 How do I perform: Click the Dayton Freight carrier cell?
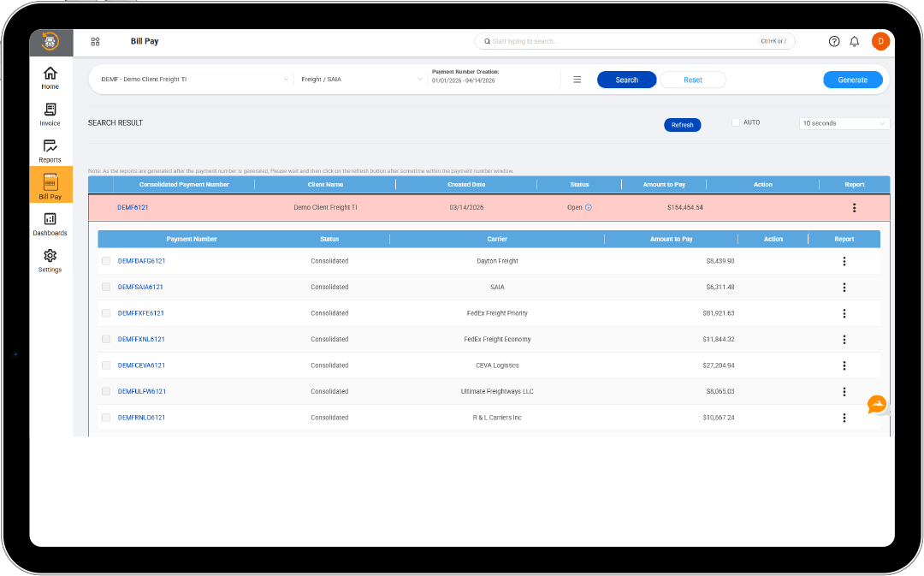[x=497, y=260]
